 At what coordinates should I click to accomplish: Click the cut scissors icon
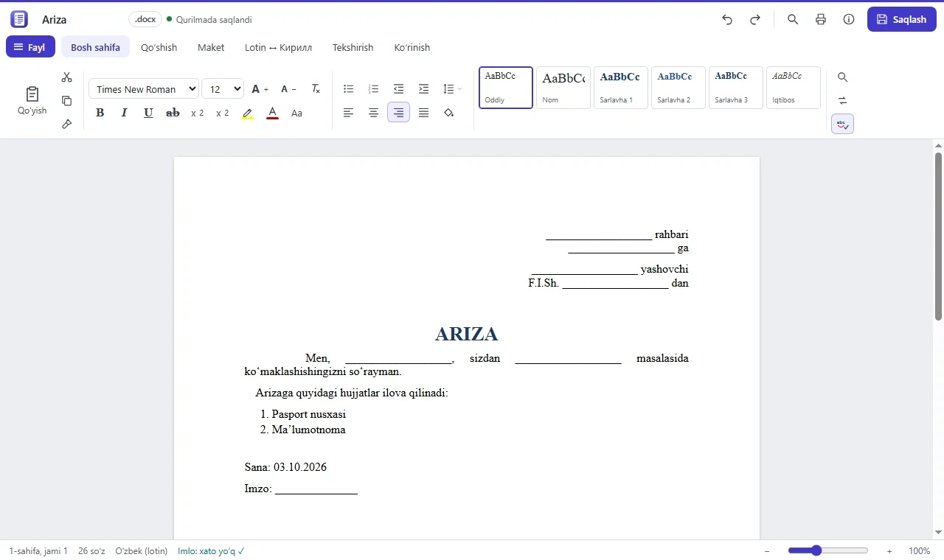pos(67,77)
